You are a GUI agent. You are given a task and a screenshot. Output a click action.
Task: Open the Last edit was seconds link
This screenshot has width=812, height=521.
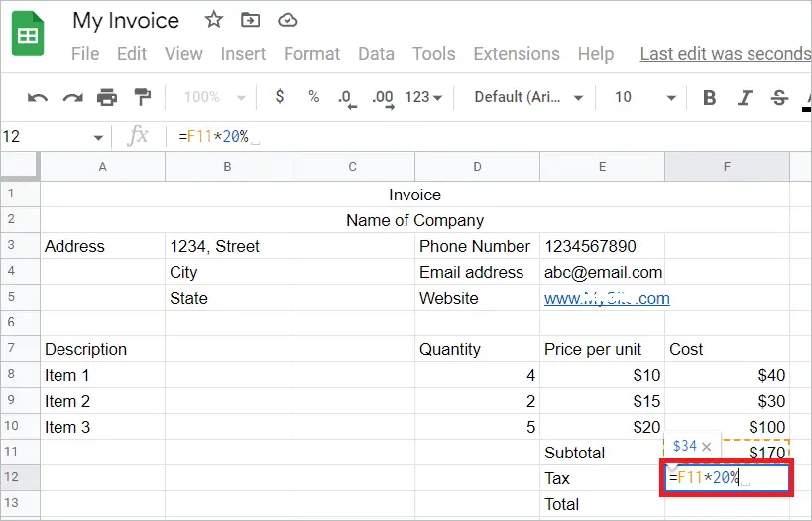(x=726, y=54)
